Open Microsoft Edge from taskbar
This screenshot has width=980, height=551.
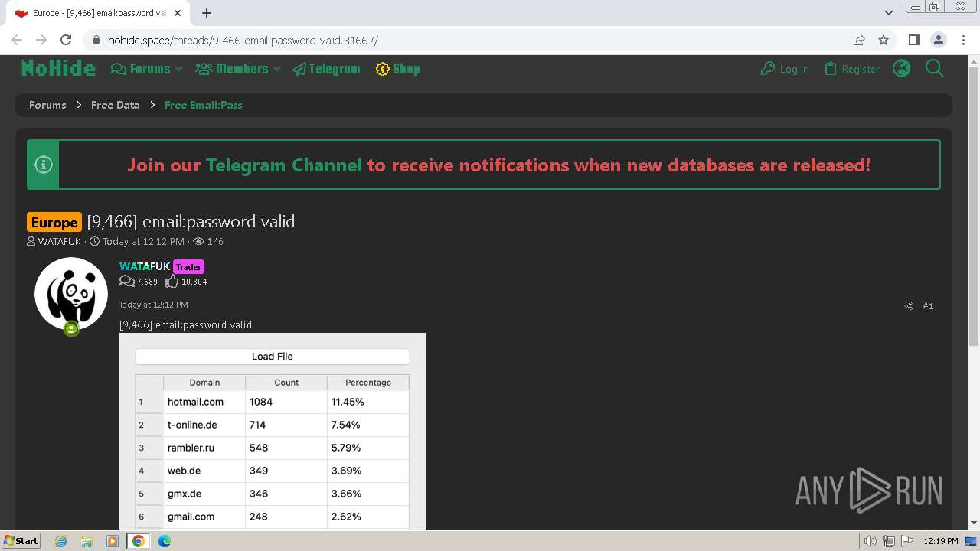[165, 541]
